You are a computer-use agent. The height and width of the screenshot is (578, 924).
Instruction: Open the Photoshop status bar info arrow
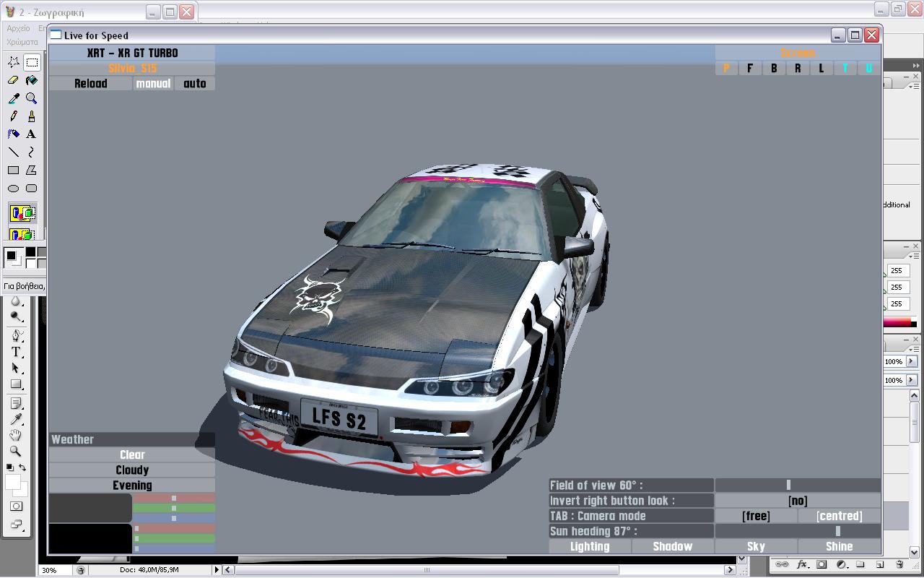pos(217,570)
